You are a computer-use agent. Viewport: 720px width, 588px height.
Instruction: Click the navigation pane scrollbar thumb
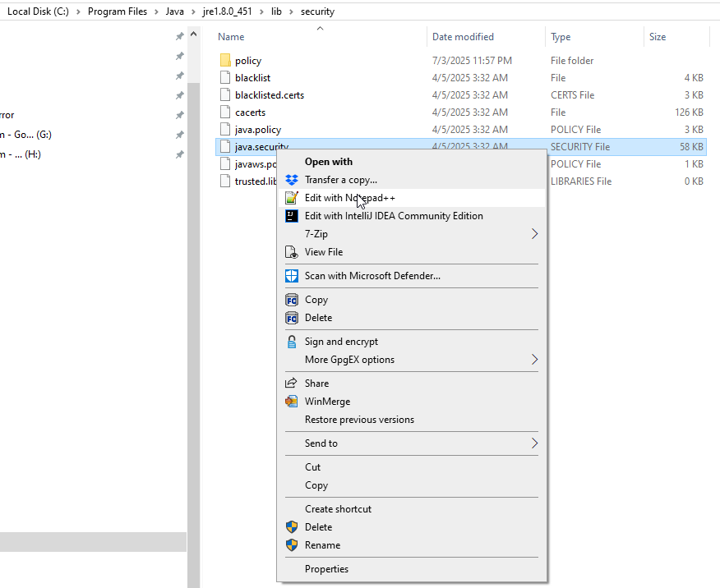(x=194, y=335)
